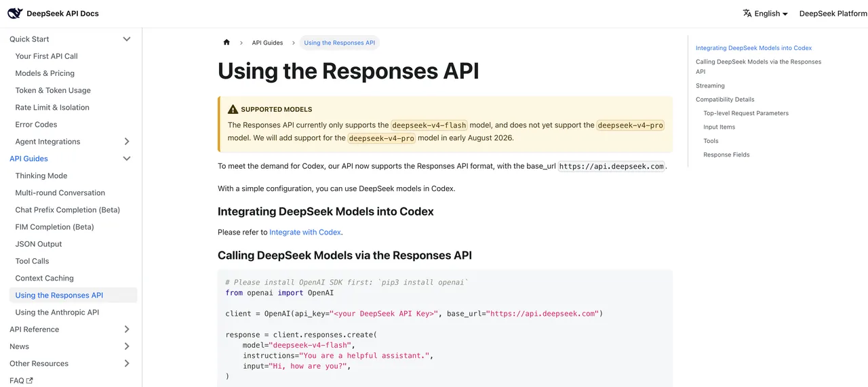Jump to Integrating DeepSeek Models into Codex
This screenshot has width=868, height=387.
click(753, 48)
